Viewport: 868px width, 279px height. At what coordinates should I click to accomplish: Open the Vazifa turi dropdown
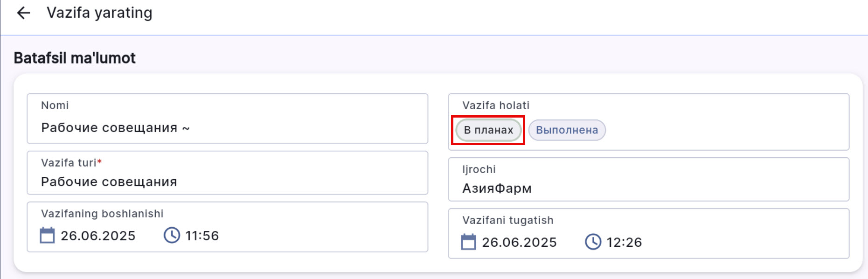[227, 181]
